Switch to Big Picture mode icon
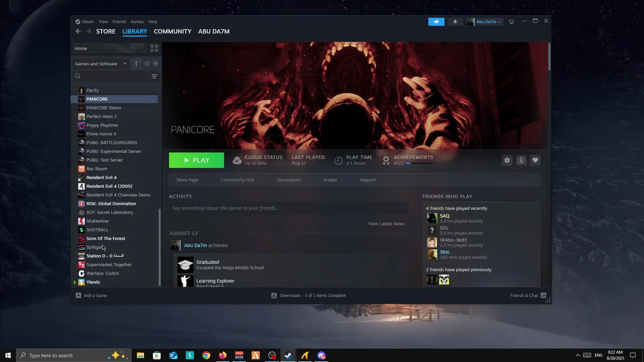Screen dimensions: 644x362 (x=512, y=22)
